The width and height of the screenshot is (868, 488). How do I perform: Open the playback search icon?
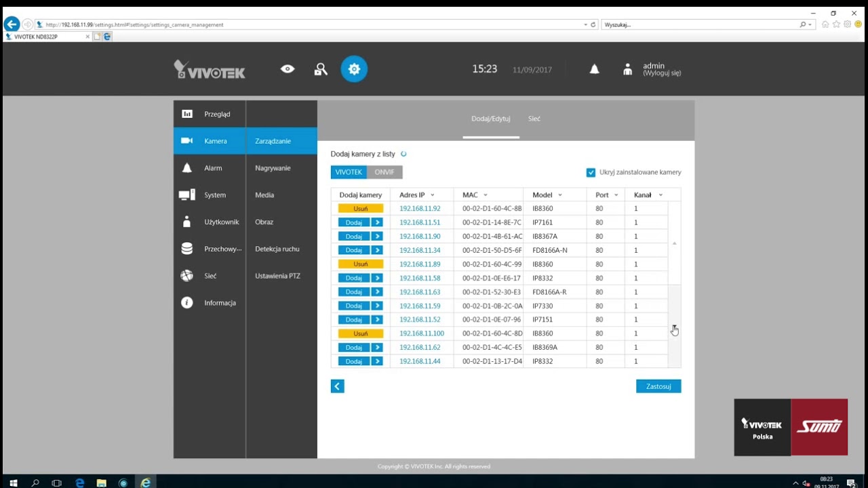coord(321,69)
